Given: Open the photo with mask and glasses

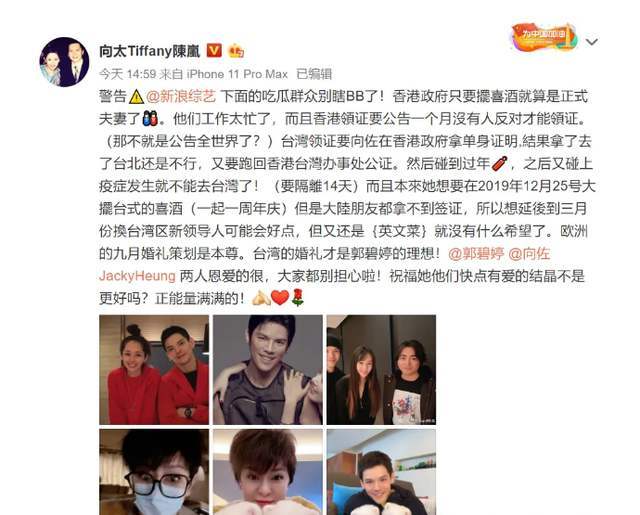Looking at the screenshot, I should 154,472.
